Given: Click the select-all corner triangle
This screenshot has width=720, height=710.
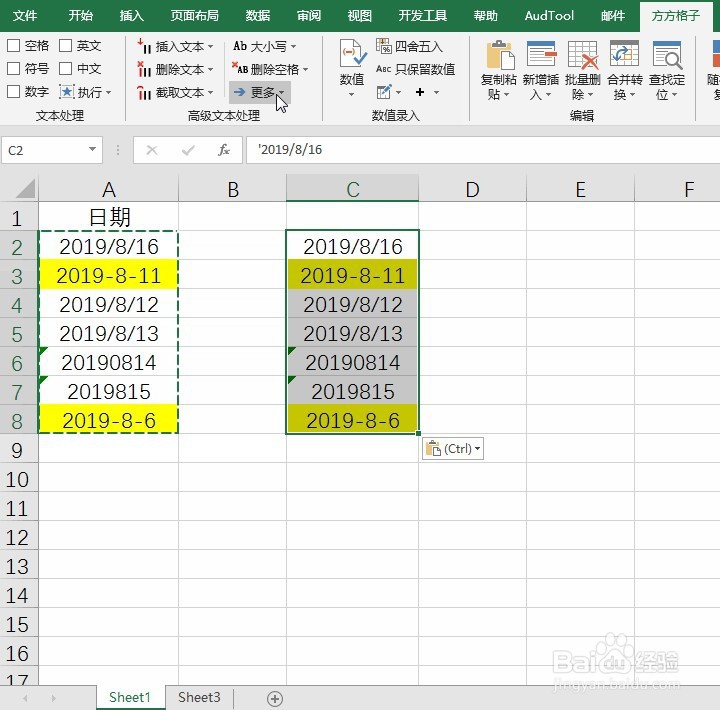Looking at the screenshot, I should (x=26, y=189).
